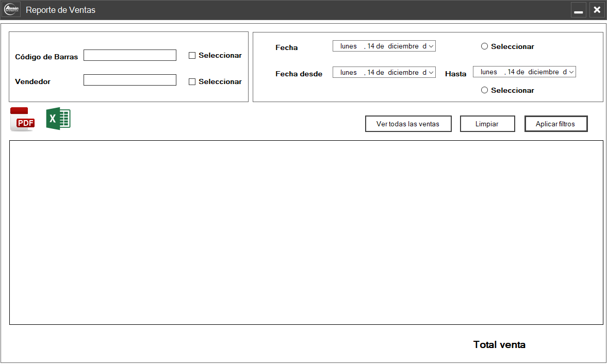Screen dimensions: 607x364
Task: Expand the Fecha desde calendar dropdown arrow
Action: click(431, 73)
